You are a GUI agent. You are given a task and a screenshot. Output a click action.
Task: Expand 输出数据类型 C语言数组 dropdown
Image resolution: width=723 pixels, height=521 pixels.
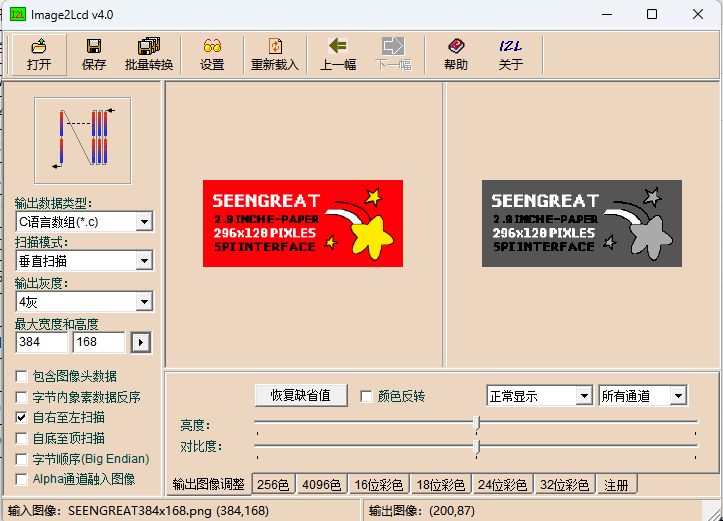[x=144, y=221]
